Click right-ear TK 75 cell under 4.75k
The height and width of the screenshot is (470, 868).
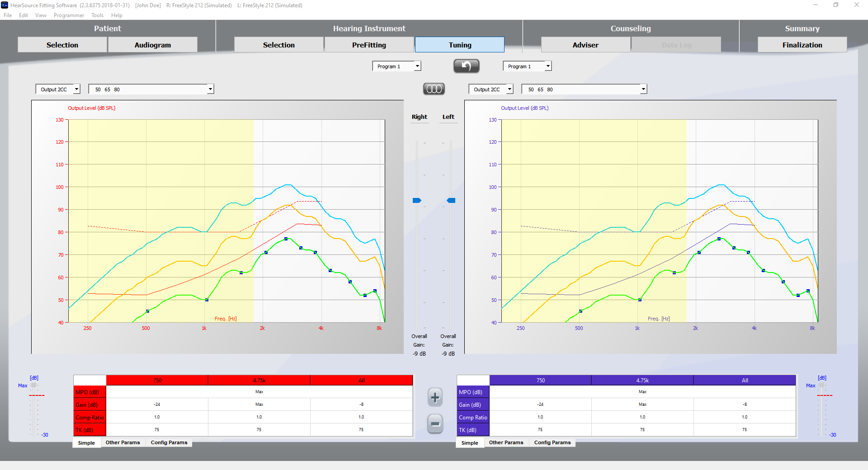click(259, 430)
